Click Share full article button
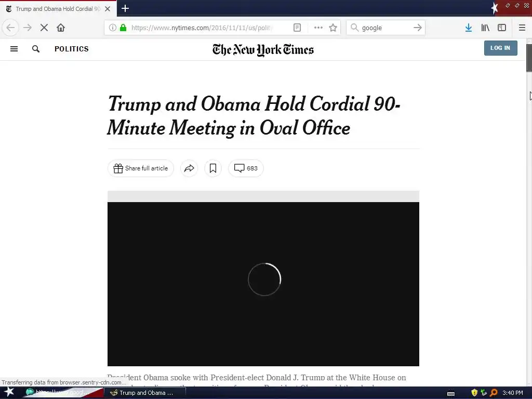The width and height of the screenshot is (532, 399). point(141,168)
